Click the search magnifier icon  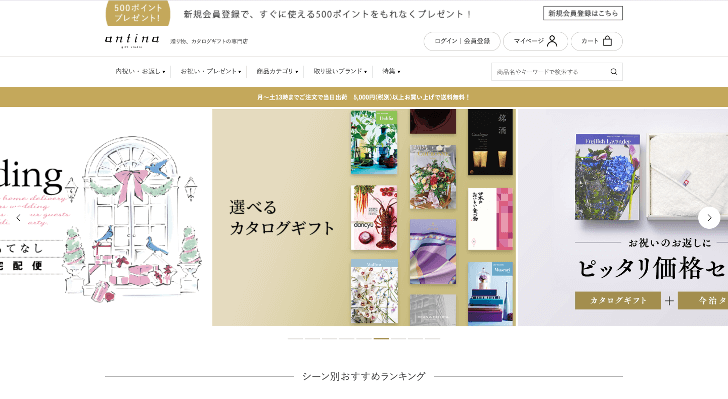pyautogui.click(x=613, y=72)
